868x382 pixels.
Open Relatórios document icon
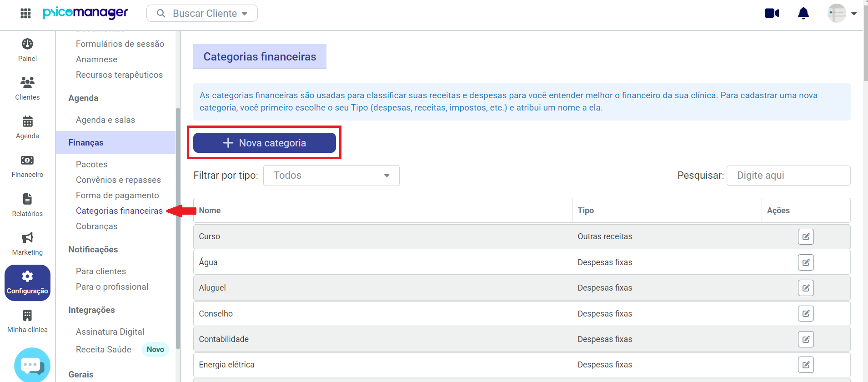pos(27,199)
